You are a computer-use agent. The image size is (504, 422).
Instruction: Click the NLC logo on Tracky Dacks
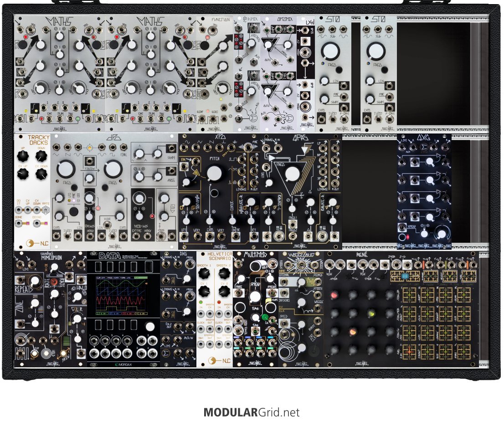coord(38,242)
